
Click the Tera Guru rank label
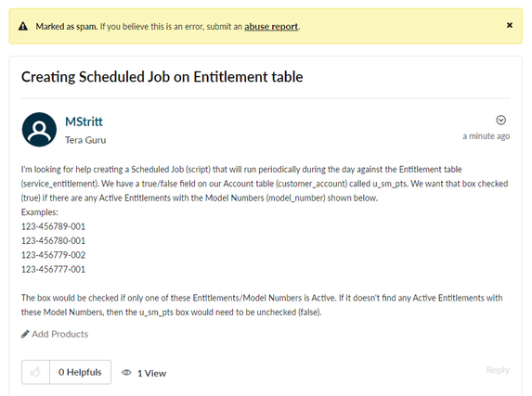coord(85,140)
